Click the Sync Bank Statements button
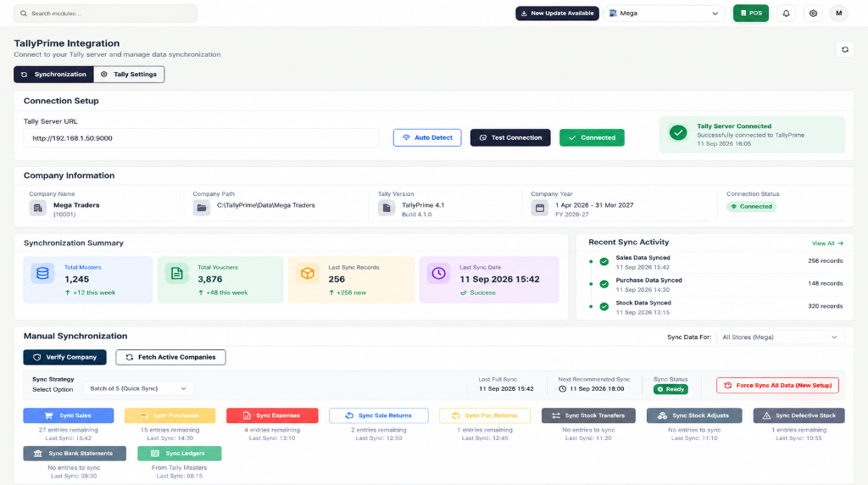 [x=75, y=454]
